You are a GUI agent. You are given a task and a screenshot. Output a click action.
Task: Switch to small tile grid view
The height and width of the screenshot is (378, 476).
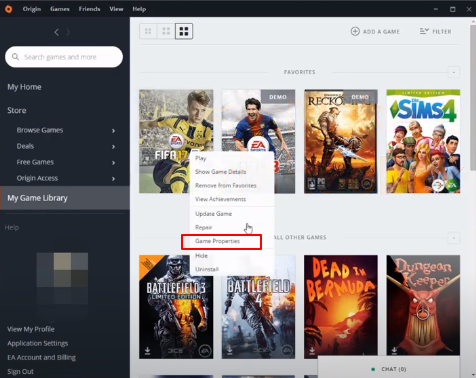[148, 31]
